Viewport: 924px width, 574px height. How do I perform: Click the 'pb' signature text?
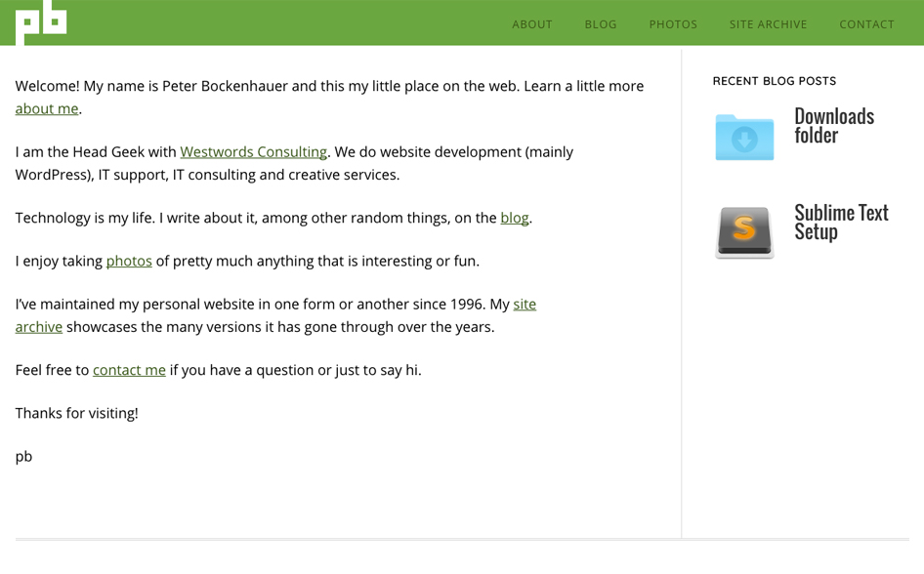[23, 457]
